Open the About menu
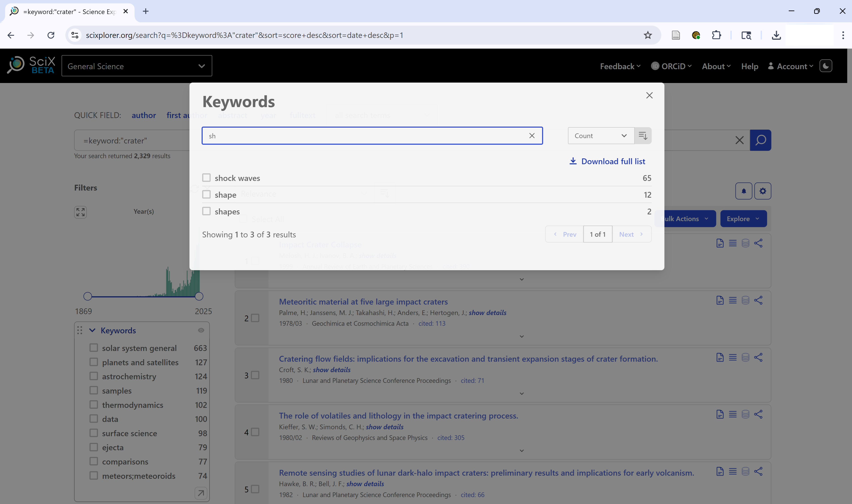This screenshot has height=504, width=852. (x=716, y=66)
